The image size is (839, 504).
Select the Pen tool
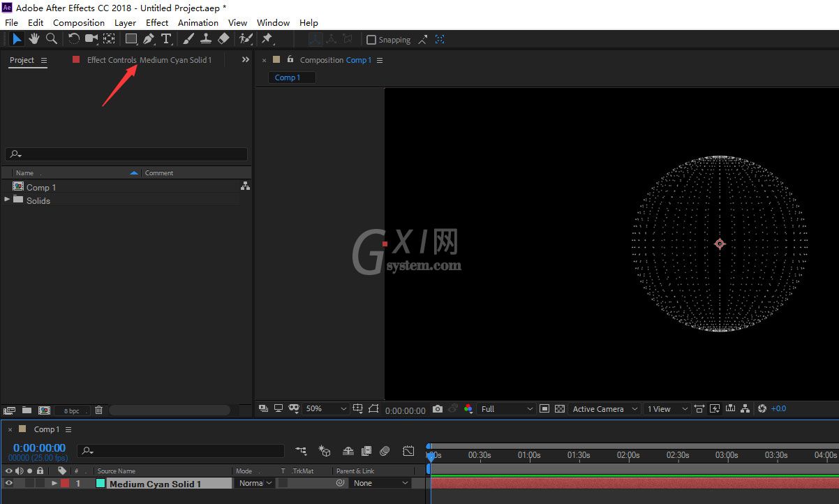pos(149,39)
